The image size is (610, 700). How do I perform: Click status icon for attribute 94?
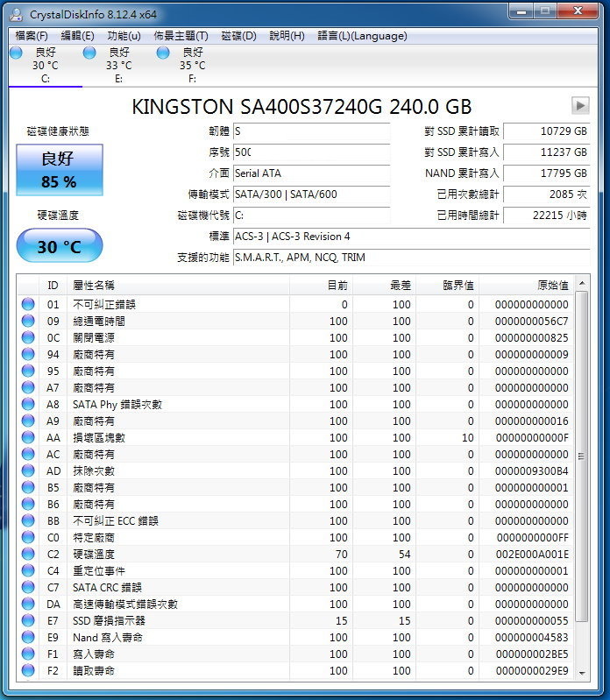click(x=28, y=354)
